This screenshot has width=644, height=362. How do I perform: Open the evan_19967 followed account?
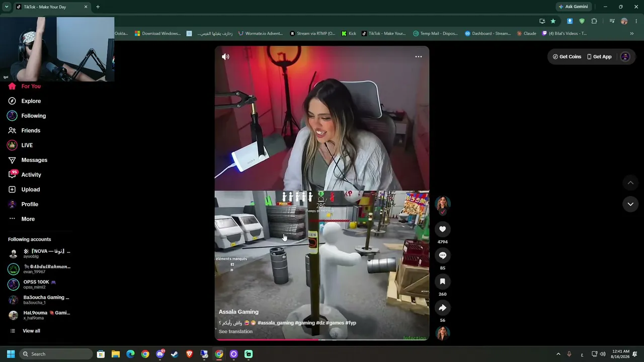pos(39,269)
